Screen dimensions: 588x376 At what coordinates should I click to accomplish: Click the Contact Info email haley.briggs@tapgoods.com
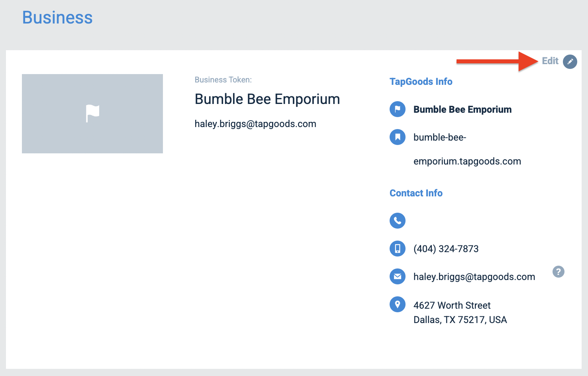[x=474, y=277]
